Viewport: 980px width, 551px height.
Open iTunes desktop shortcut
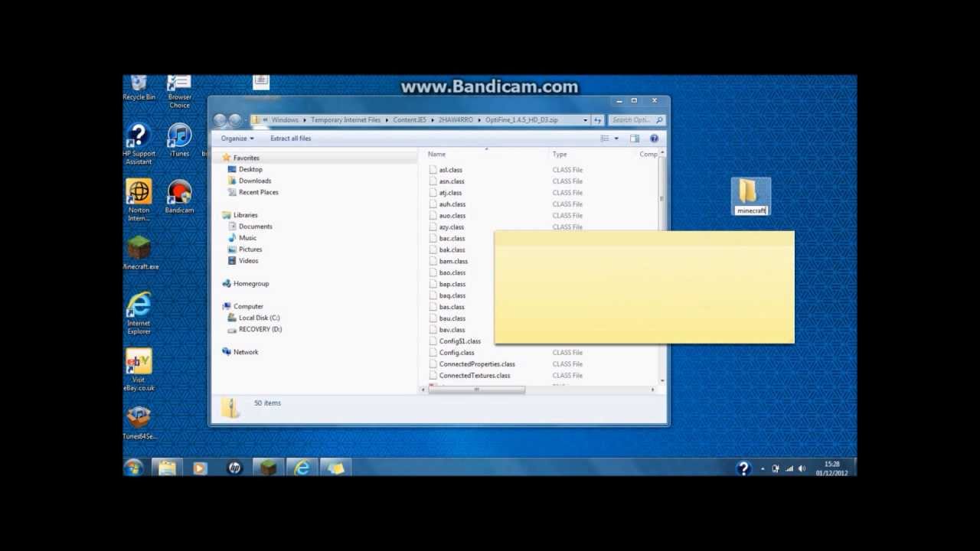pos(179,140)
